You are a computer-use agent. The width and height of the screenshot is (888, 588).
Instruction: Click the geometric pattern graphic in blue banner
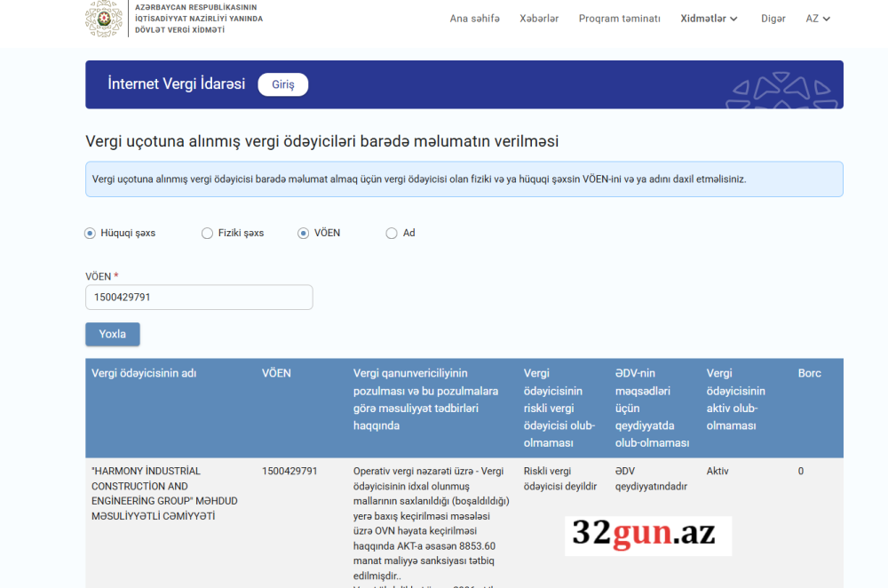point(781,89)
